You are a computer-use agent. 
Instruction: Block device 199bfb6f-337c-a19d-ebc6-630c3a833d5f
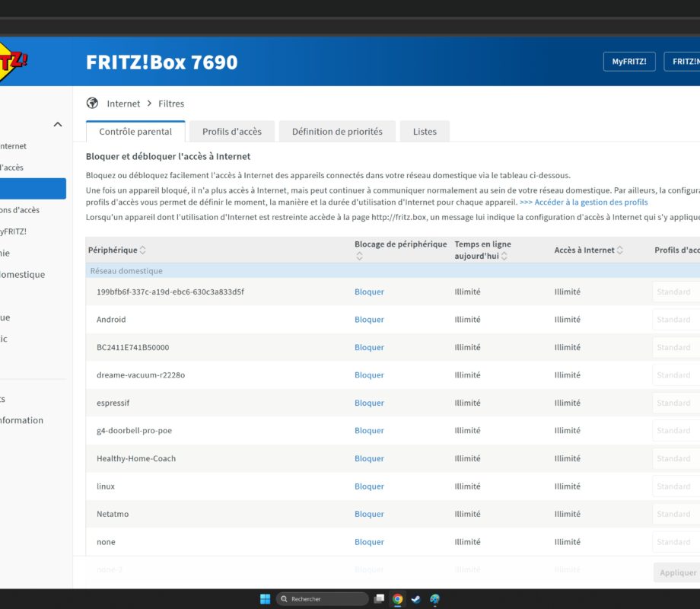(x=369, y=292)
